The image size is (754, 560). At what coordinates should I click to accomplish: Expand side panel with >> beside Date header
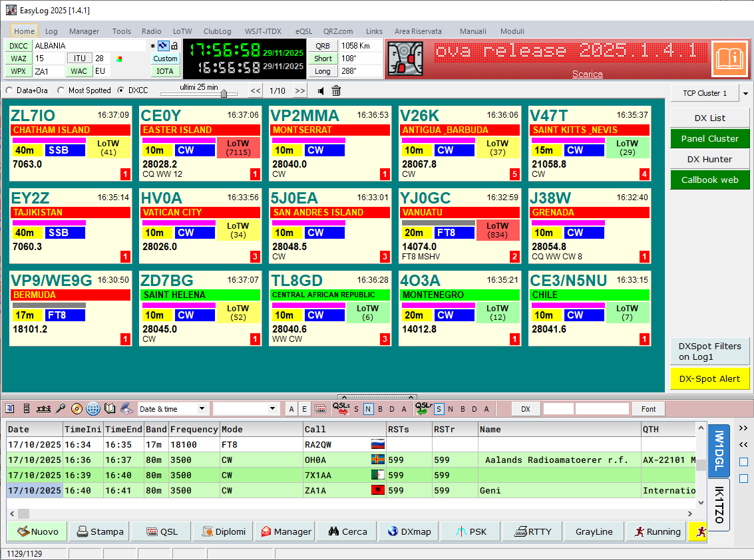(743, 428)
